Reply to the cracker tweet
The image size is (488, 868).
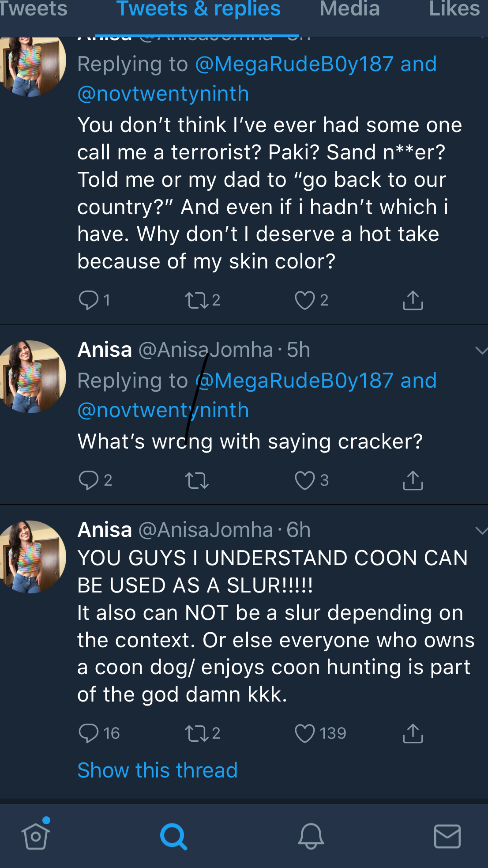pos(89,480)
